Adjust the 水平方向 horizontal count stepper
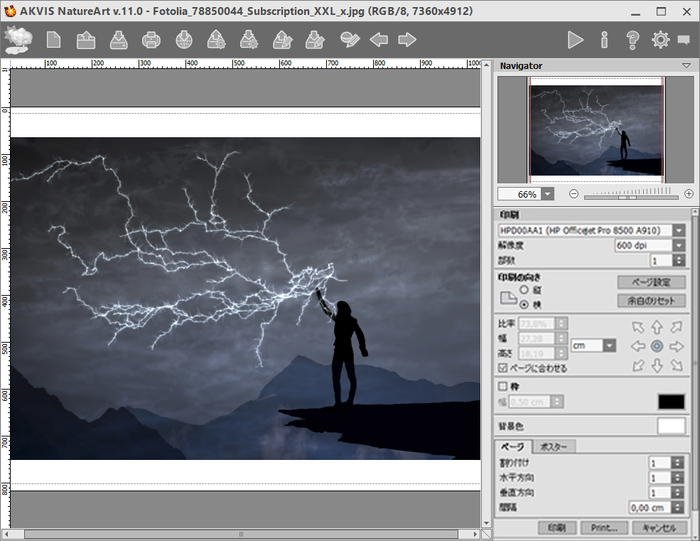The height and width of the screenshot is (541, 700). click(x=677, y=478)
